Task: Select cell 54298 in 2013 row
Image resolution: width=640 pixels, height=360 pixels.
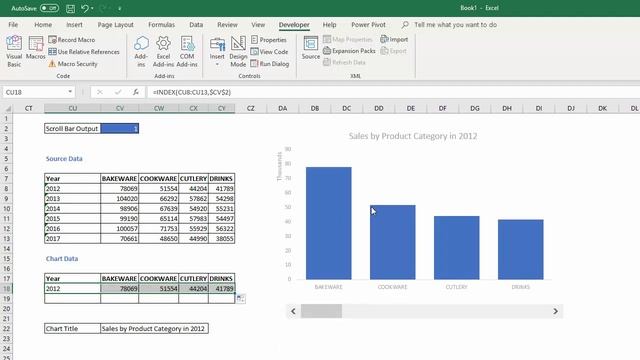Action: coord(222,199)
